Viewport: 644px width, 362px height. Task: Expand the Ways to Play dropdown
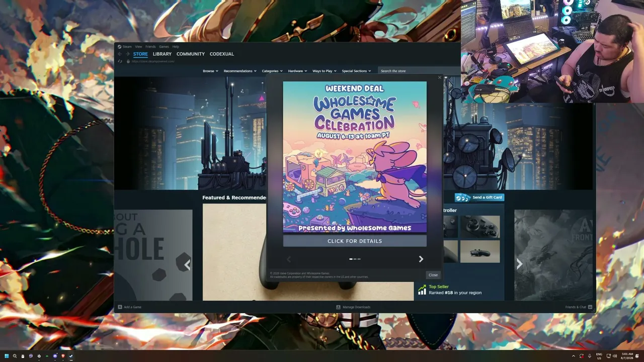point(325,71)
